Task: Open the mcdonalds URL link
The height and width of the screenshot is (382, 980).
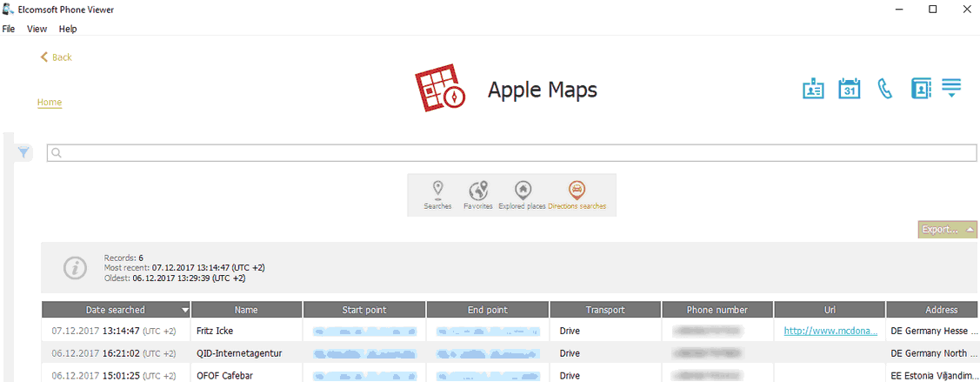Action: [830, 331]
